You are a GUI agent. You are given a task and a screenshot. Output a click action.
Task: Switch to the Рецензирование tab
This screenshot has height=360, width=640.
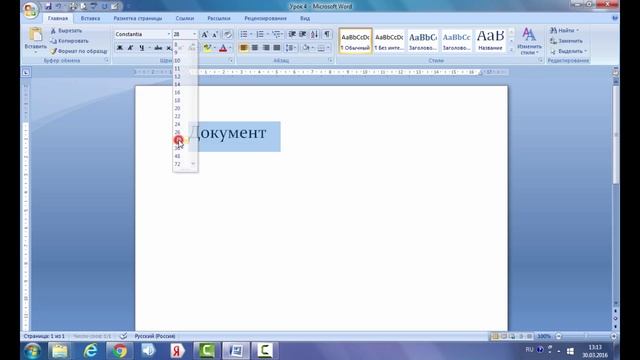pos(265,18)
